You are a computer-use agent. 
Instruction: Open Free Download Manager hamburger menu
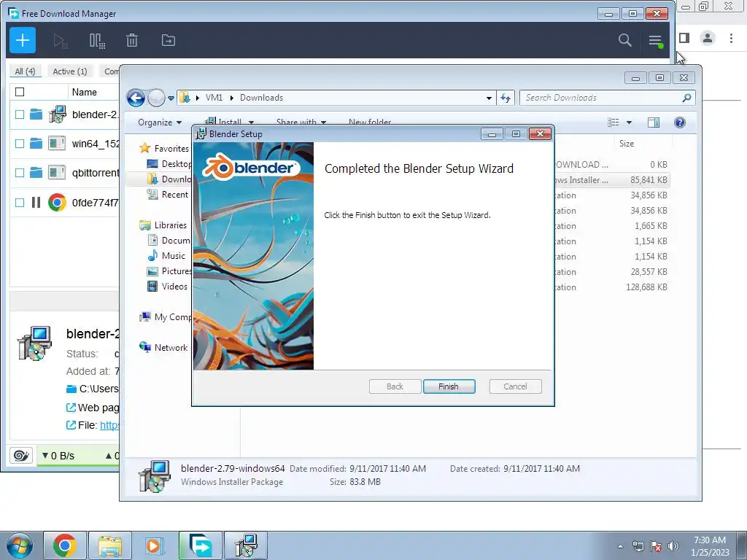tap(656, 41)
